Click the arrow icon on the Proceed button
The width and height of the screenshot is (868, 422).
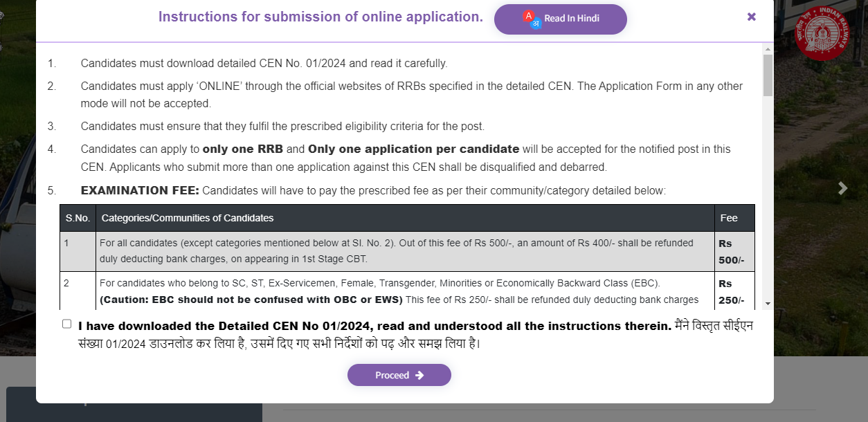419,375
